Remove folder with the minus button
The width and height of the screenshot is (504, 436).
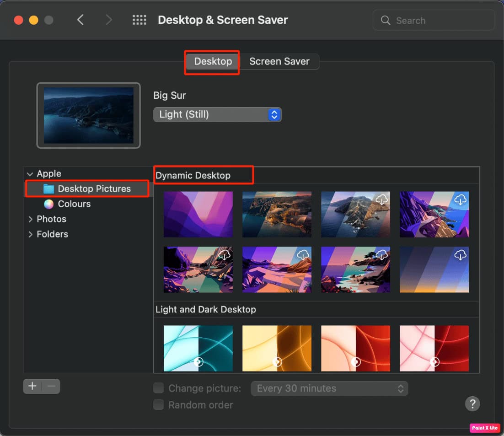point(51,386)
